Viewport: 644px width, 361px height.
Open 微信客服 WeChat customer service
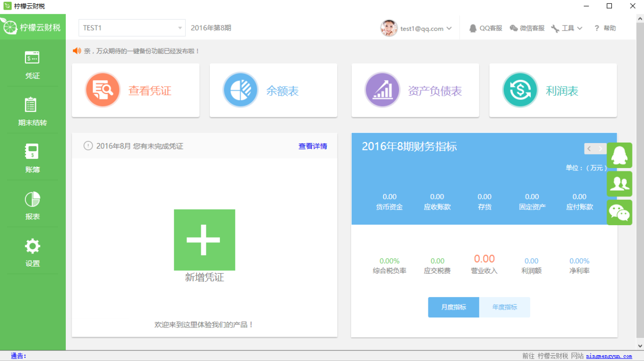(x=527, y=27)
